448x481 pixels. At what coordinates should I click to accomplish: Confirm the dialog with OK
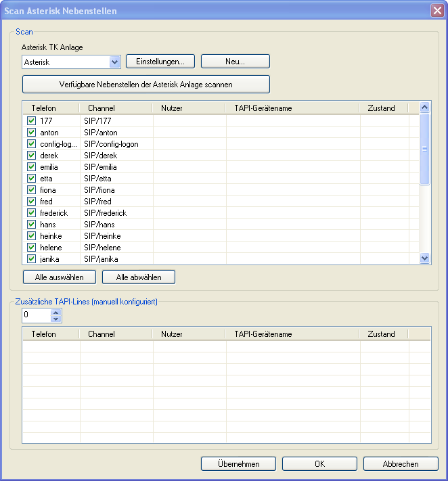319,464
